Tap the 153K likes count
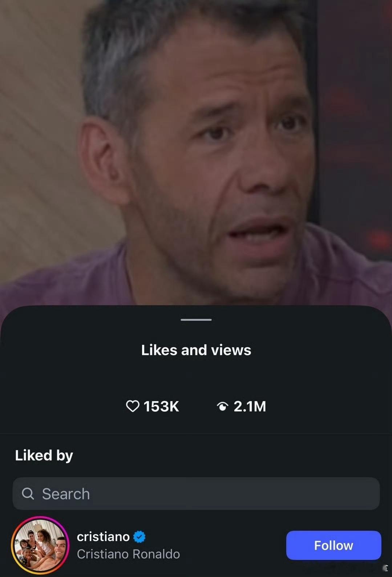The height and width of the screenshot is (577, 392). [x=161, y=406]
